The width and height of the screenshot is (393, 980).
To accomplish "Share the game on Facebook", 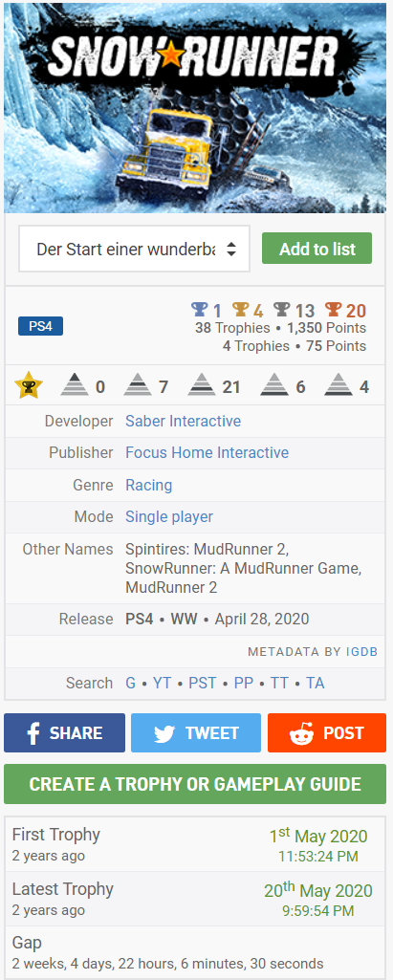I will click(64, 733).
